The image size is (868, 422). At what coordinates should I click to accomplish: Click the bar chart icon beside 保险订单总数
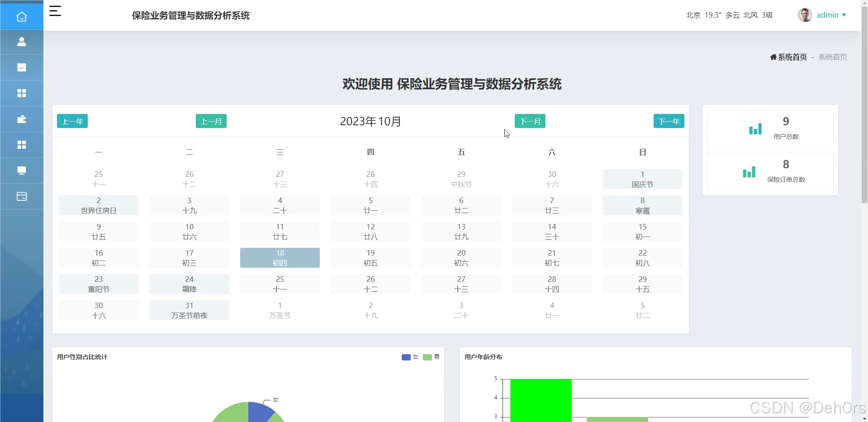[x=749, y=172]
